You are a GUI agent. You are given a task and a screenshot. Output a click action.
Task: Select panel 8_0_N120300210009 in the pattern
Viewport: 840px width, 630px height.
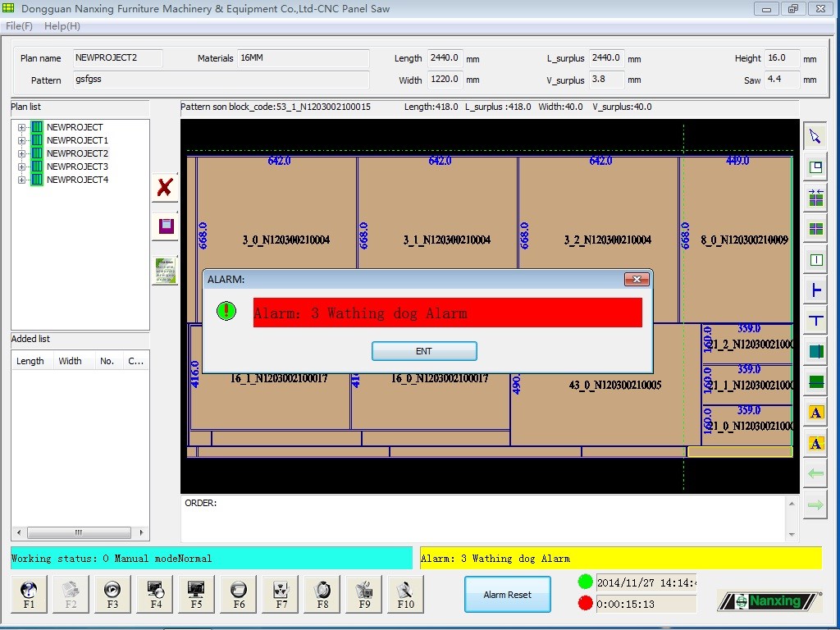click(x=736, y=240)
